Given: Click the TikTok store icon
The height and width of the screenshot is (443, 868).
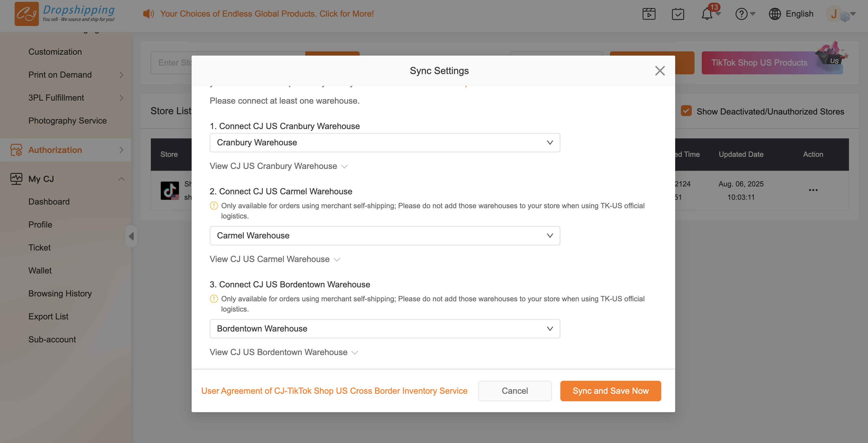Looking at the screenshot, I should click(x=170, y=191).
